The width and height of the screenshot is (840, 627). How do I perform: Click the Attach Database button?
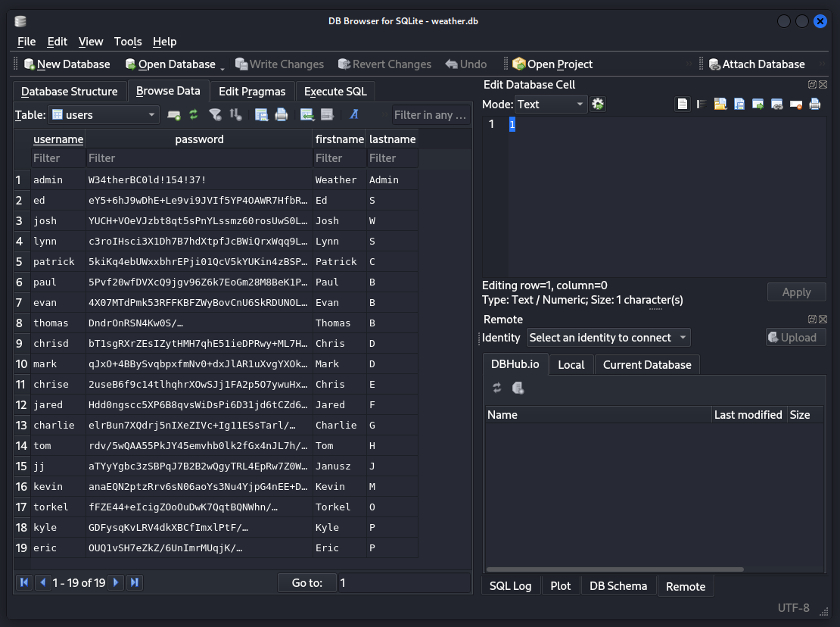pos(756,64)
